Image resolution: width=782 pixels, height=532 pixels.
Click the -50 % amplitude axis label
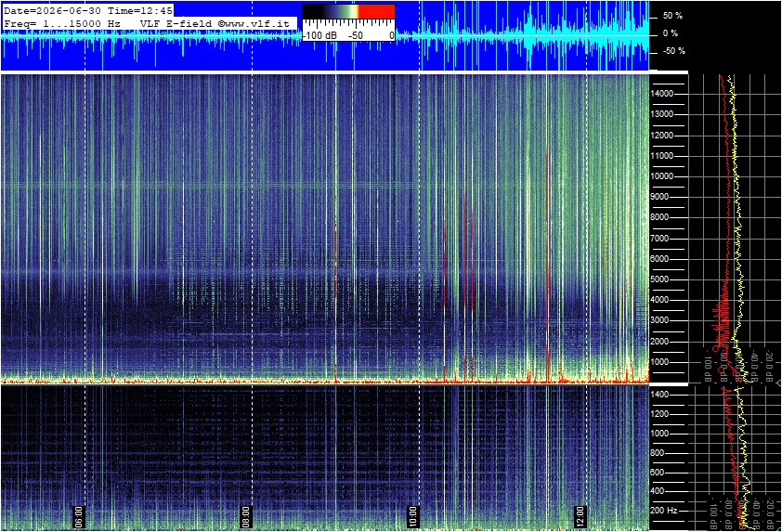[673, 51]
